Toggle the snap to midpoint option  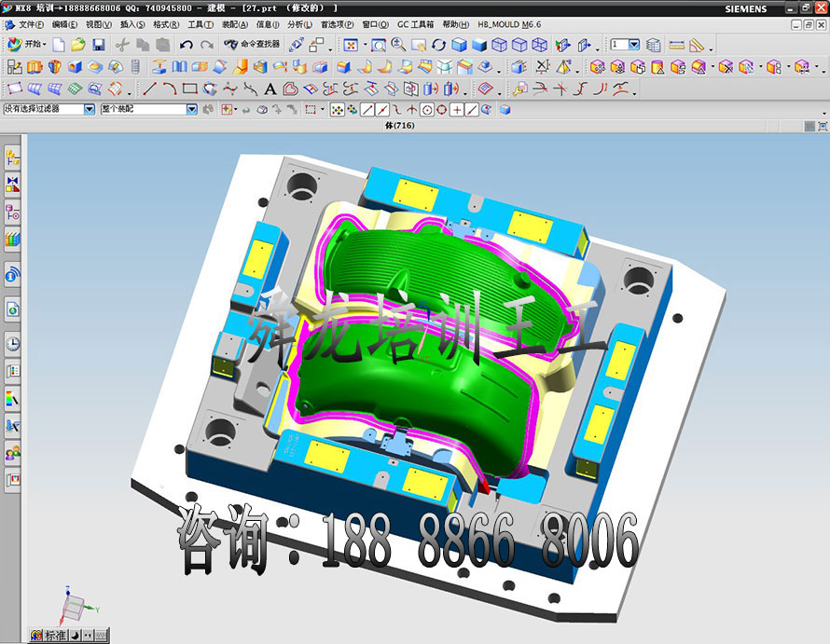(x=382, y=110)
